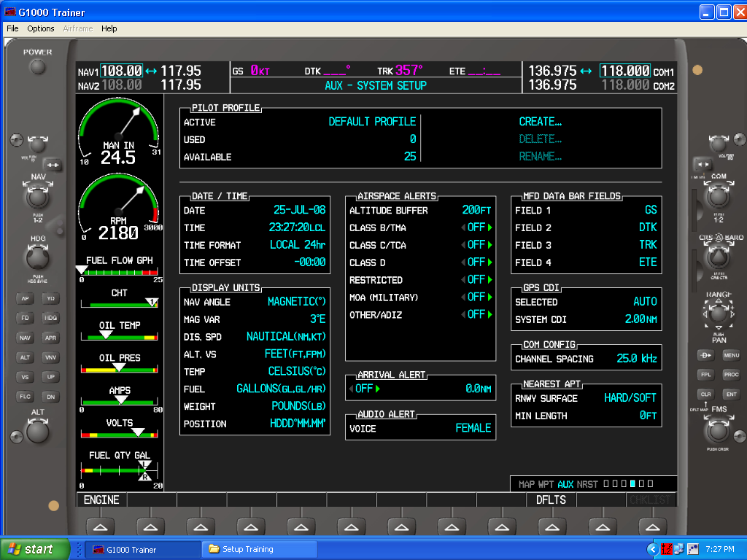
Task: Open the Options menu
Action: tap(40, 28)
